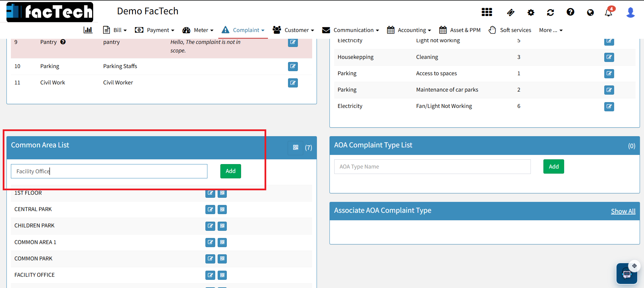The width and height of the screenshot is (644, 288).
Task: Open the Asset & PPM menu
Action: point(460,30)
